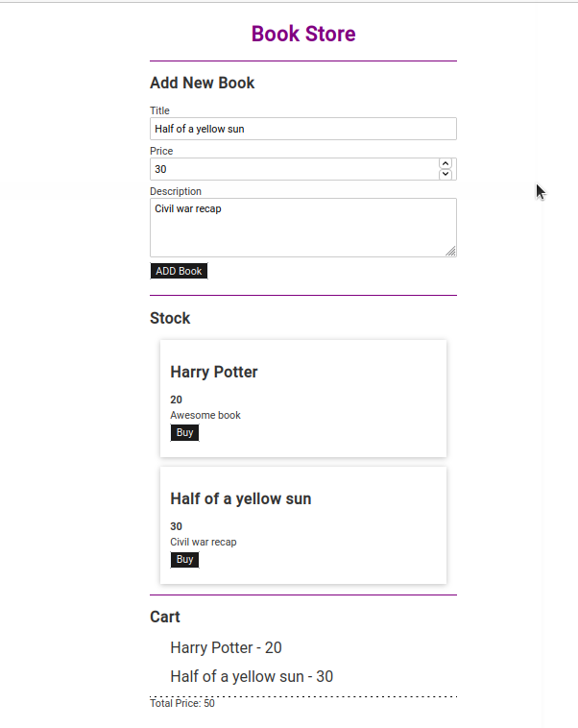
Task: Click the Price increment up arrow
Action: (446, 163)
